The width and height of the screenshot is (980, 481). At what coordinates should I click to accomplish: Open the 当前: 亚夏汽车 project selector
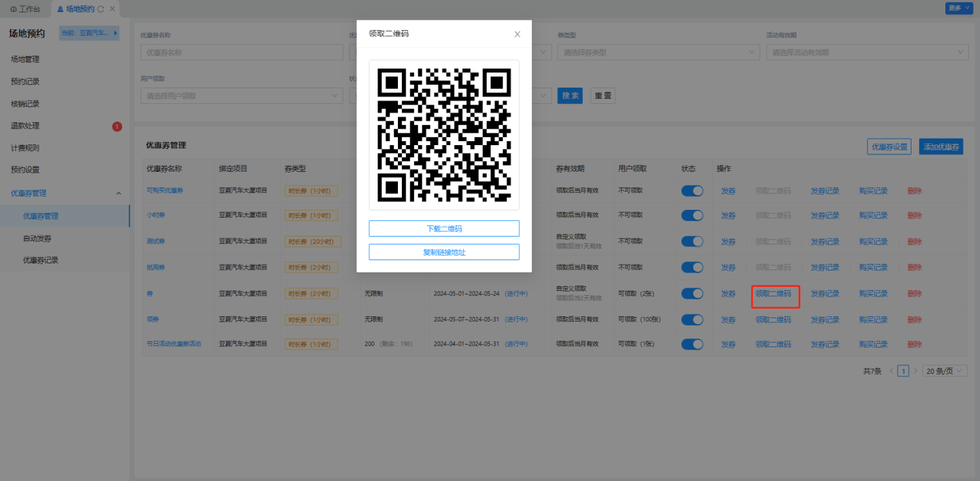tap(90, 33)
